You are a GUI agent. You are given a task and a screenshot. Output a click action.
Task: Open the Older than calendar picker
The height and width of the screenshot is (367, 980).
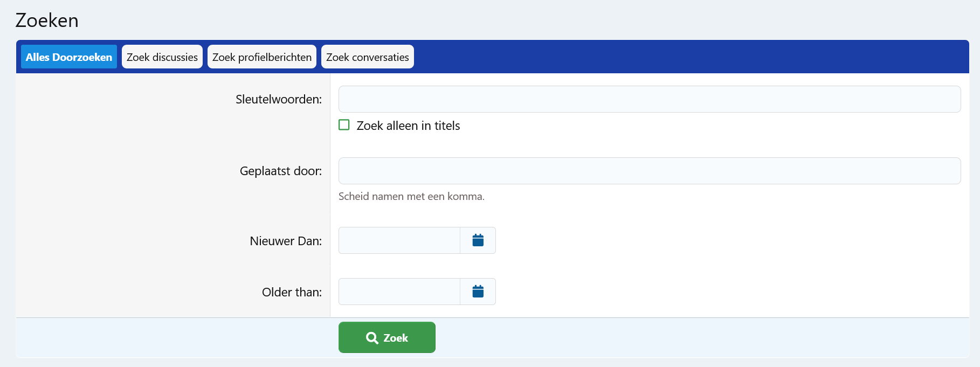coord(478,292)
